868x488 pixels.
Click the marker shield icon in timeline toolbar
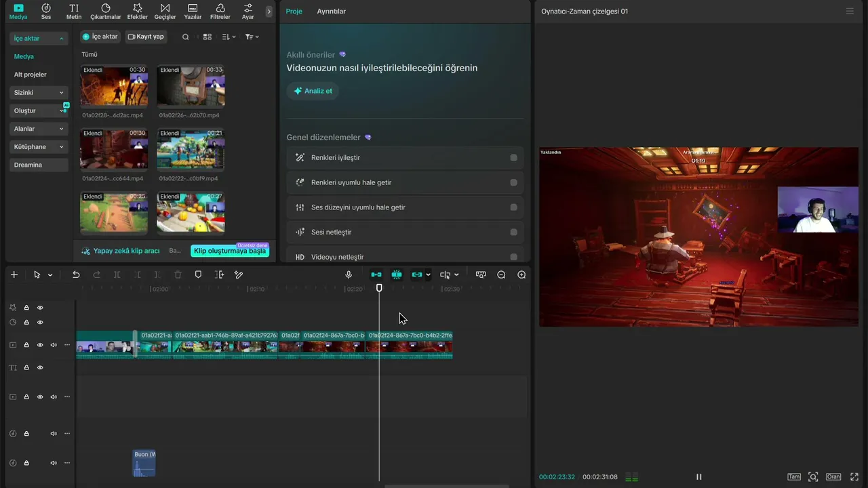pos(198,274)
